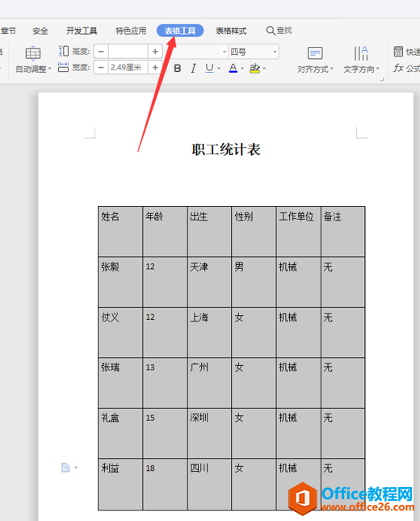Click the 张毅 name cell
This screenshot has width=420, height=521.
(x=120, y=282)
